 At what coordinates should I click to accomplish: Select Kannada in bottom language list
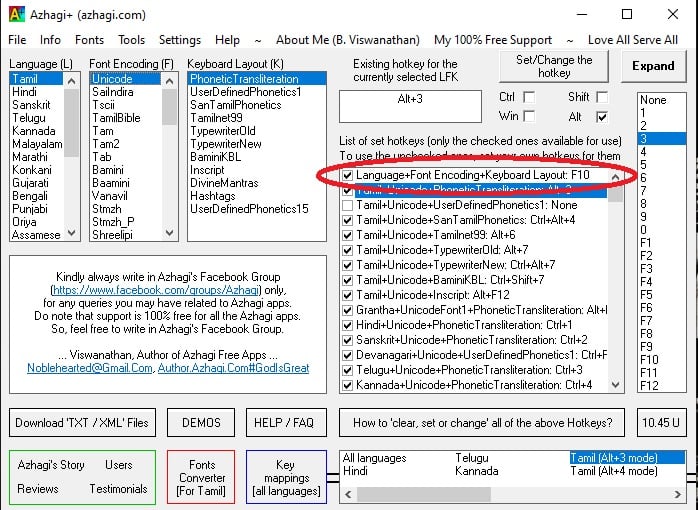click(476, 471)
